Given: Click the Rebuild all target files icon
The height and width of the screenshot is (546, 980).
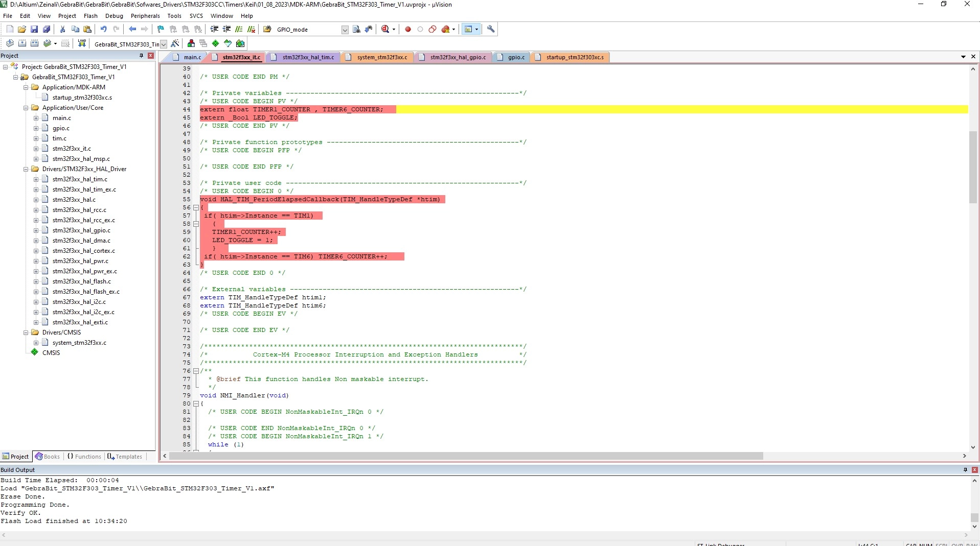Looking at the screenshot, I should (34, 43).
